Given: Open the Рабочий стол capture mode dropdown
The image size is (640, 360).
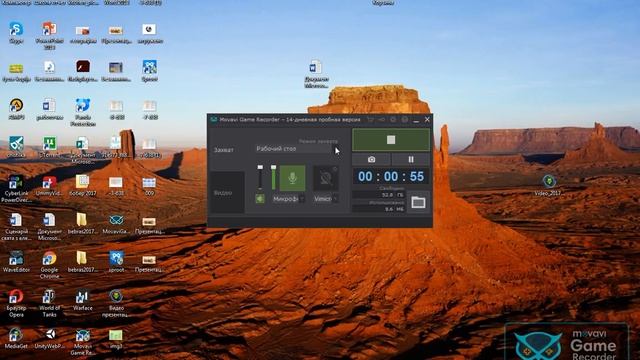Looking at the screenshot, I should click(x=297, y=149).
